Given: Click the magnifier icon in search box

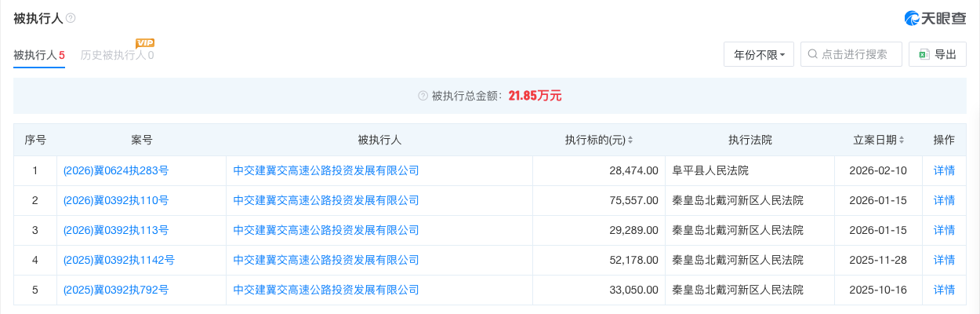Looking at the screenshot, I should coord(813,54).
